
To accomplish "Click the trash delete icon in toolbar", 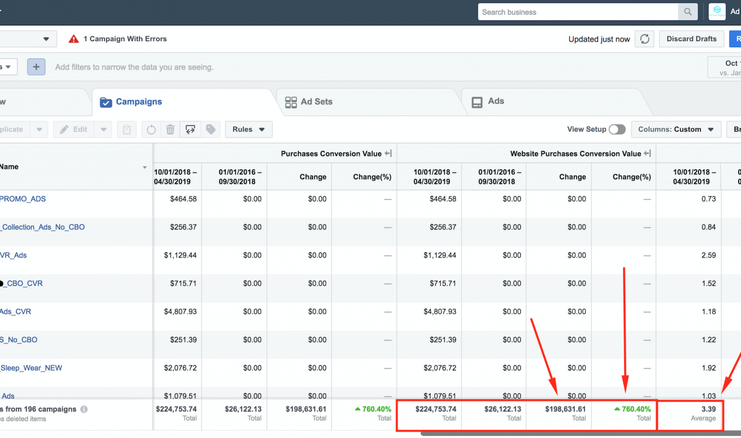I will coord(170,129).
